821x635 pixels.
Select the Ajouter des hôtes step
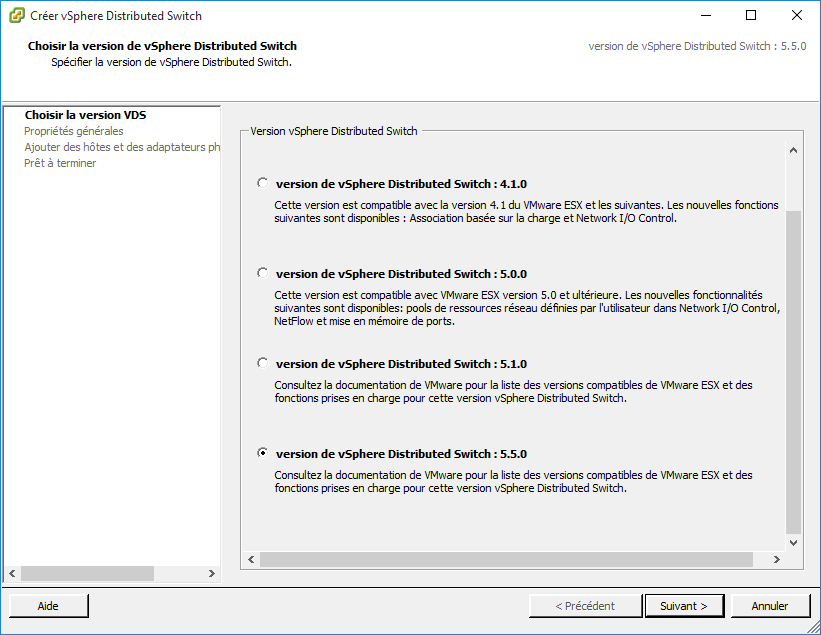tap(121, 147)
